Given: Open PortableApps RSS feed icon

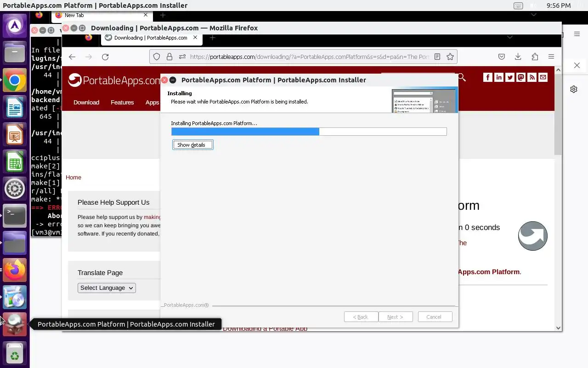Looking at the screenshot, I should point(532,77).
